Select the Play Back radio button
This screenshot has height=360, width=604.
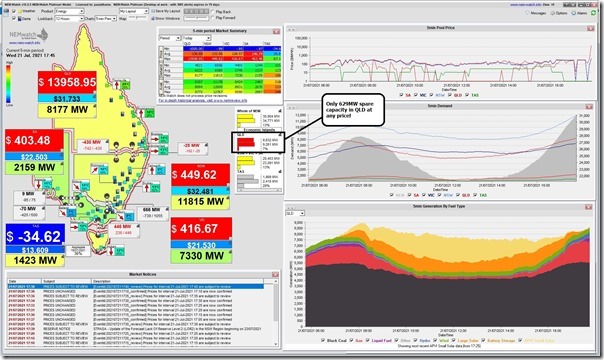(x=213, y=12)
